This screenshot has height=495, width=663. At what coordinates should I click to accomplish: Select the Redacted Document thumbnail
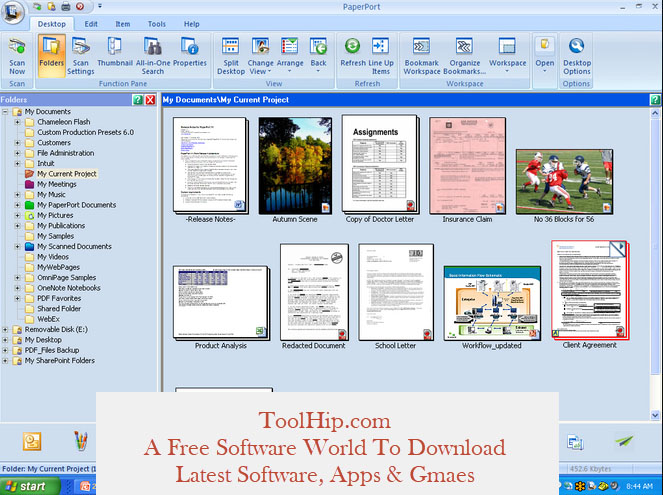pos(314,292)
